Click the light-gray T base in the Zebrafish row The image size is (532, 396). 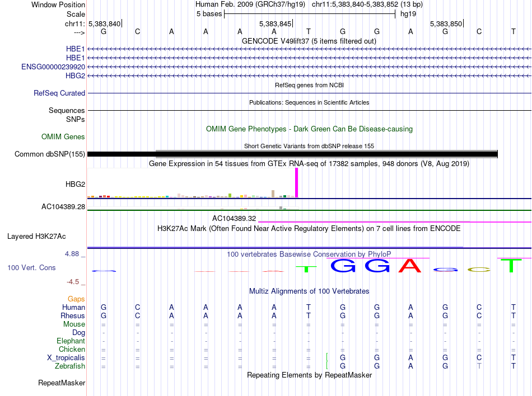(x=479, y=366)
